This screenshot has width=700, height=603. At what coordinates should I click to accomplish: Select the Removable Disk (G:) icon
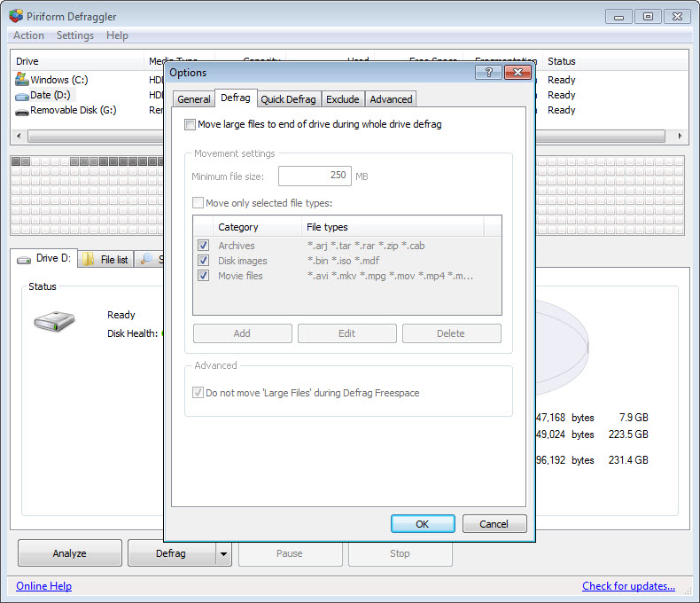coord(22,112)
